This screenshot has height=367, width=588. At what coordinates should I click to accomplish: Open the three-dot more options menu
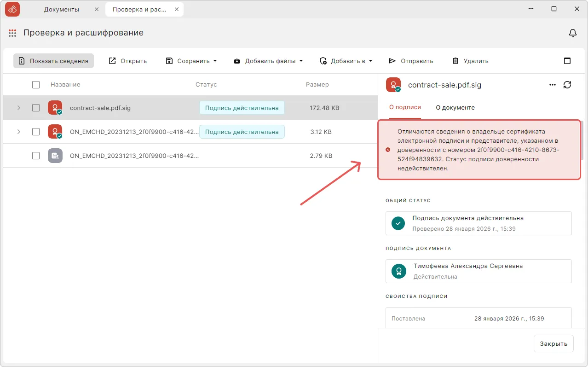[553, 85]
